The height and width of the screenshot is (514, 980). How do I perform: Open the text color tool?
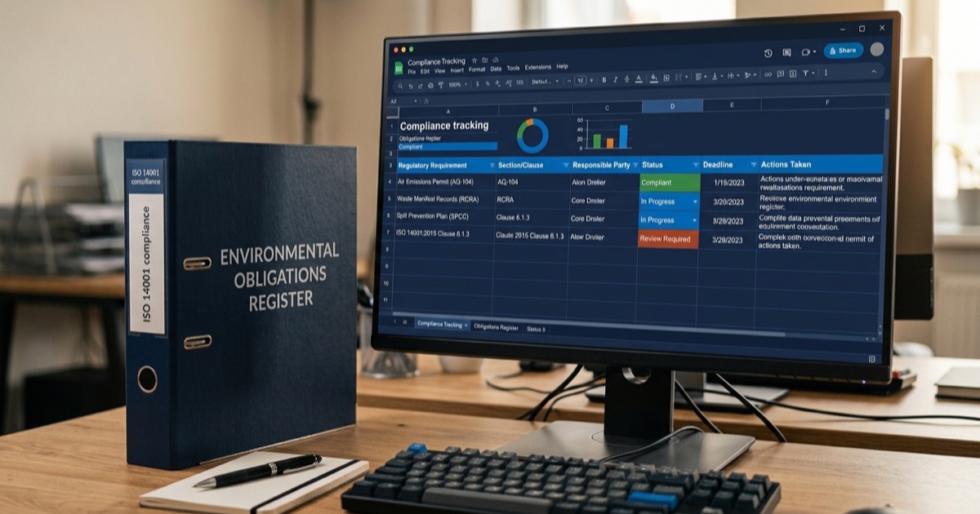(639, 79)
